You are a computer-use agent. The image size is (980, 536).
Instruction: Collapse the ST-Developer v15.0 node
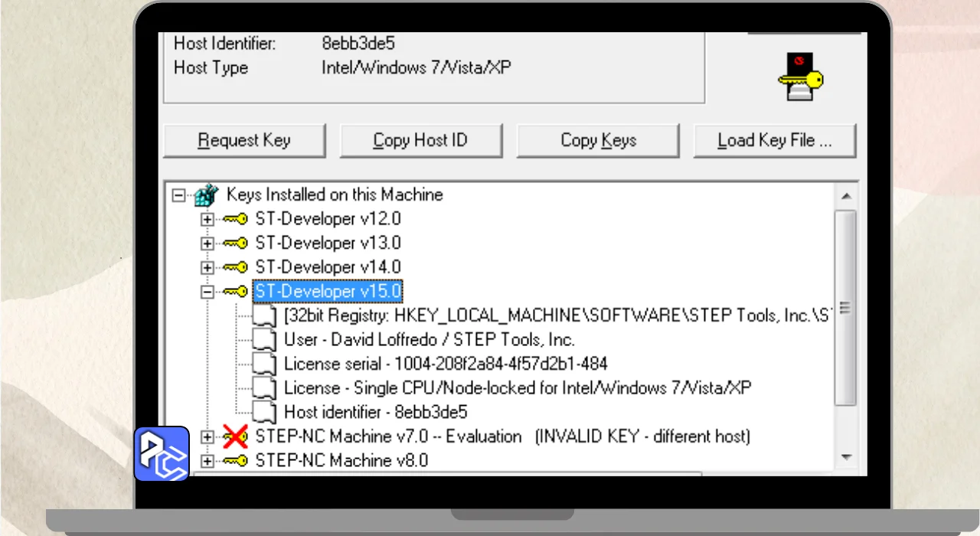click(x=207, y=293)
